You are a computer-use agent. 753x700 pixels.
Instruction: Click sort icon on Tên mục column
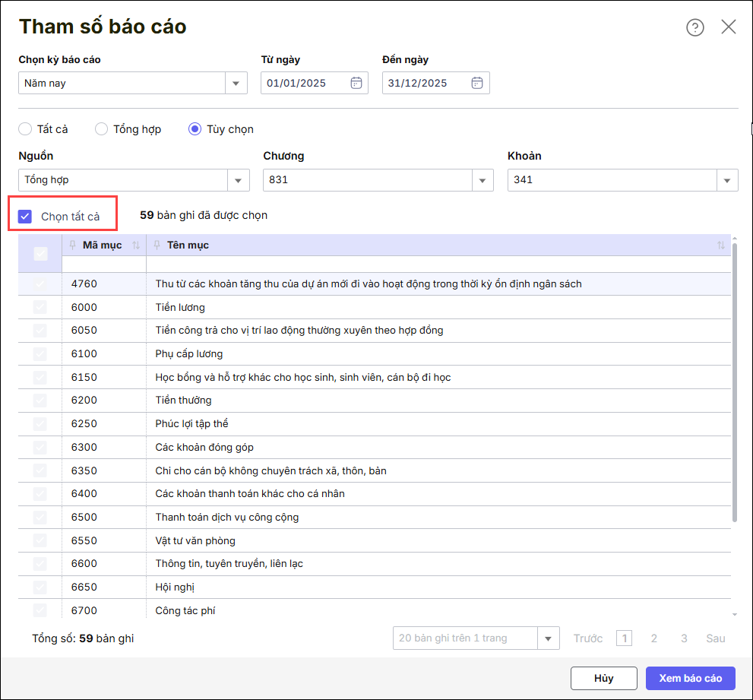tap(720, 245)
